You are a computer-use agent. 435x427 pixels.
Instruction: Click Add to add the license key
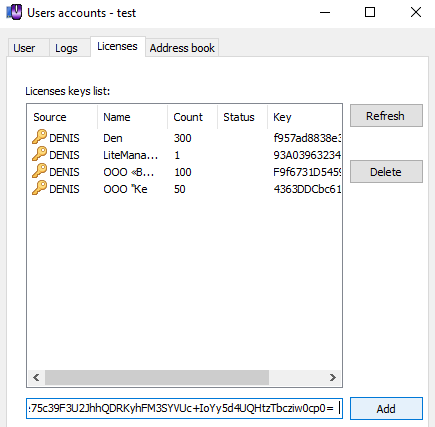[x=386, y=408]
